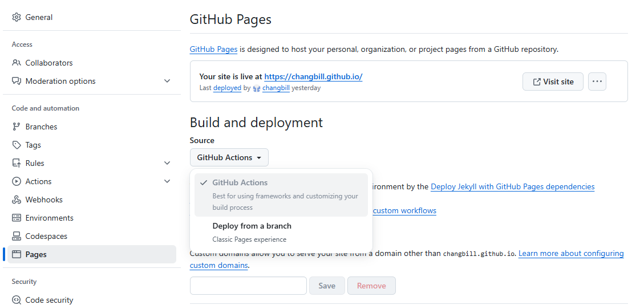Open Deploy Jekyll with GitHub Pages dependencies link
This screenshot has height=305, width=644.
point(513,186)
